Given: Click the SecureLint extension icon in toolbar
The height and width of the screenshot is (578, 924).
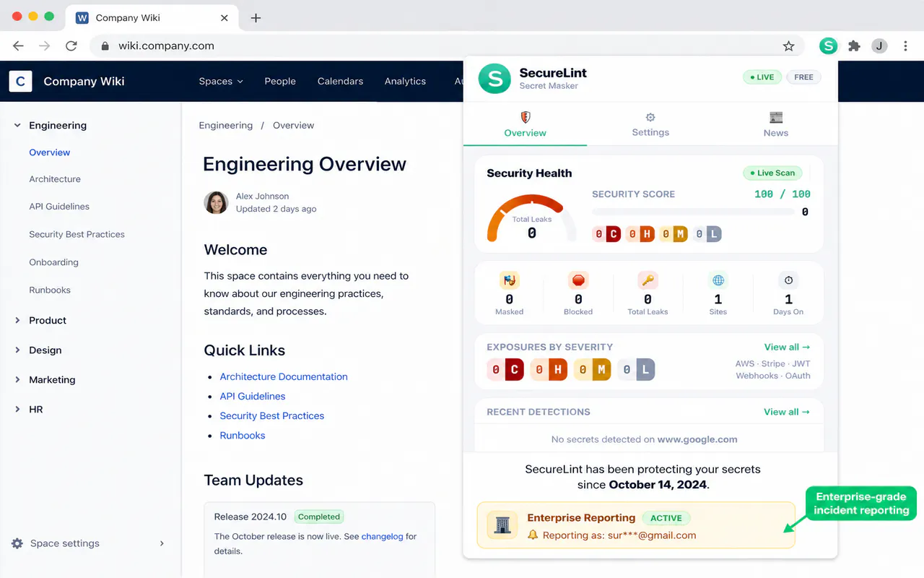Looking at the screenshot, I should point(828,46).
